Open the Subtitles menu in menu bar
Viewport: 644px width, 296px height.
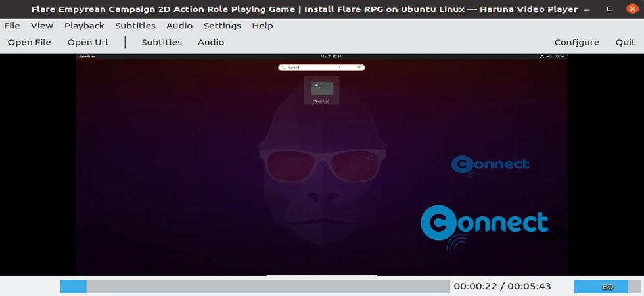135,26
